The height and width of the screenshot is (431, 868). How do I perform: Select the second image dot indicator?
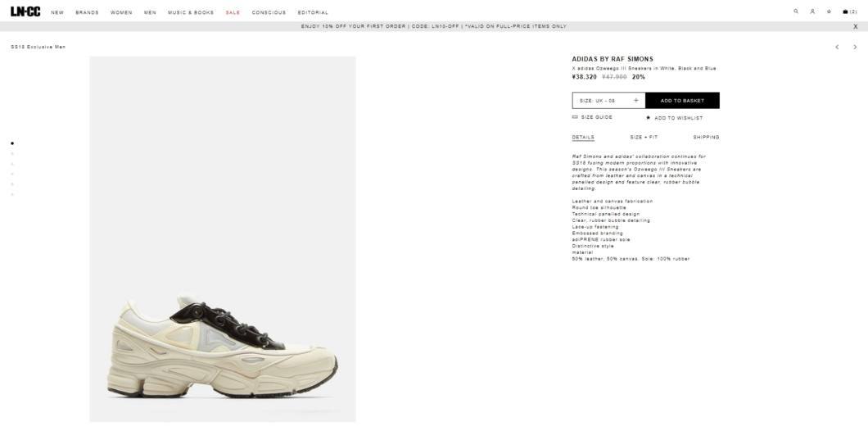pos(12,153)
